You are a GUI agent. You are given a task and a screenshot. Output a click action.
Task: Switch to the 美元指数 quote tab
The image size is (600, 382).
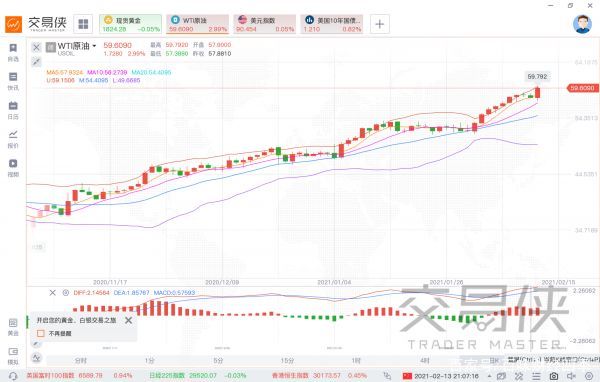click(265, 24)
